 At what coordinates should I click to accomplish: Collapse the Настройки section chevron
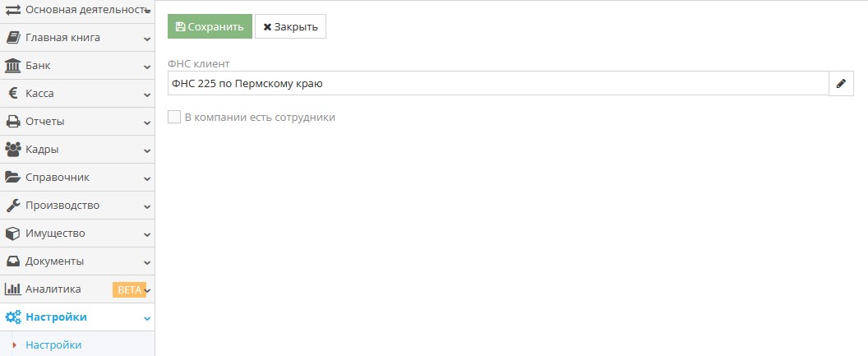coord(146,318)
